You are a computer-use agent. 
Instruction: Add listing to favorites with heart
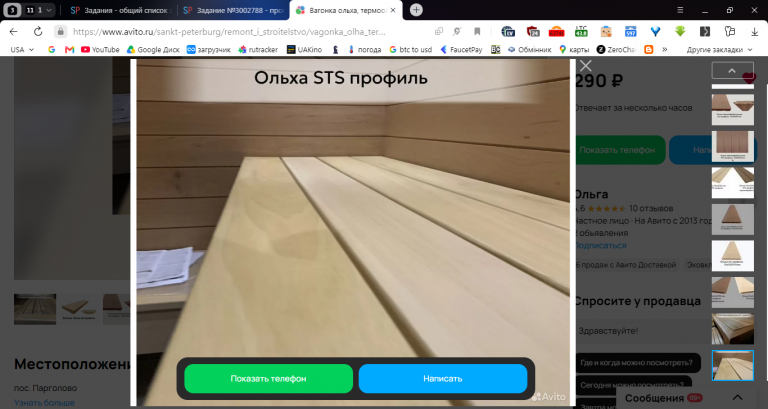[749, 78]
